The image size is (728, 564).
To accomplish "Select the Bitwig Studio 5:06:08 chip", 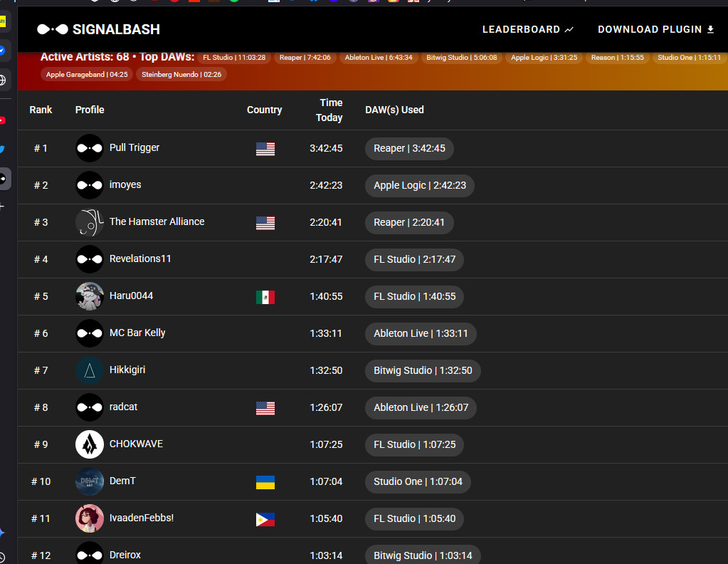I will [462, 58].
